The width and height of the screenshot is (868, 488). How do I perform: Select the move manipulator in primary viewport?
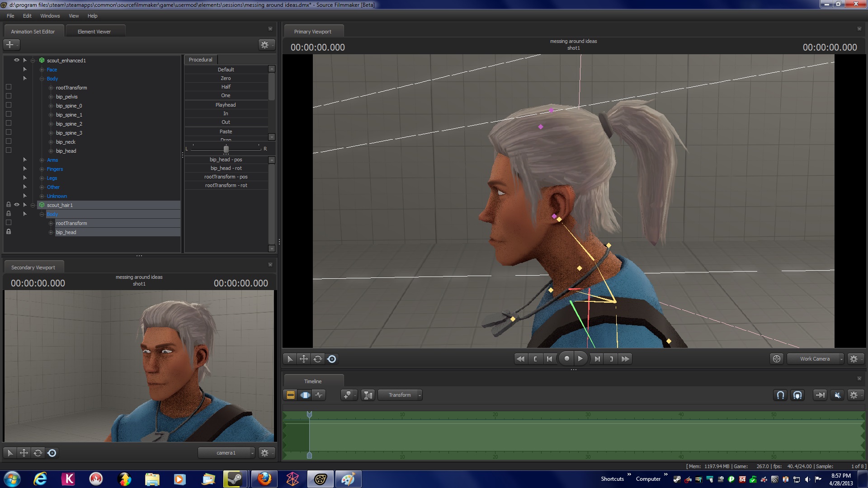point(304,359)
